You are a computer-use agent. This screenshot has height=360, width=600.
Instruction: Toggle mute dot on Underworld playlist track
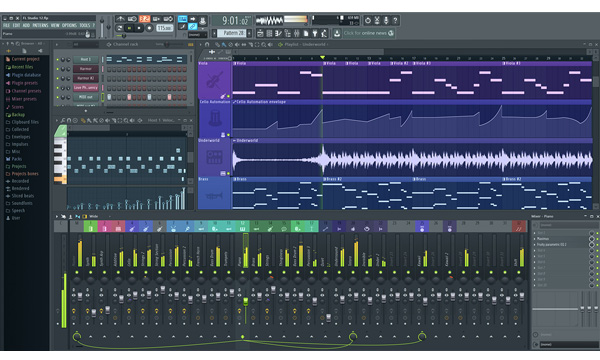point(228,173)
